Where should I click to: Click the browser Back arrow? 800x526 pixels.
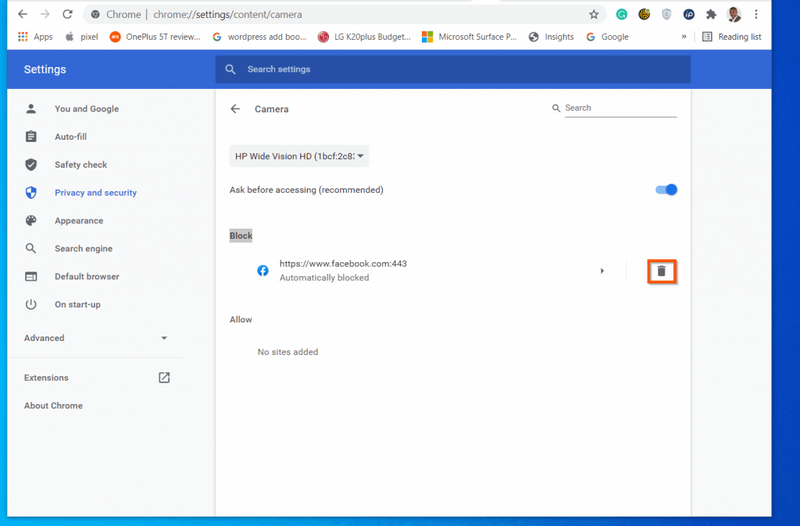coord(22,14)
